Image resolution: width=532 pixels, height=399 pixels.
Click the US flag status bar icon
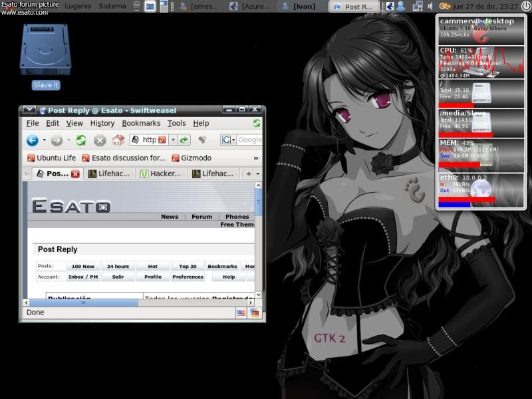pos(241,313)
